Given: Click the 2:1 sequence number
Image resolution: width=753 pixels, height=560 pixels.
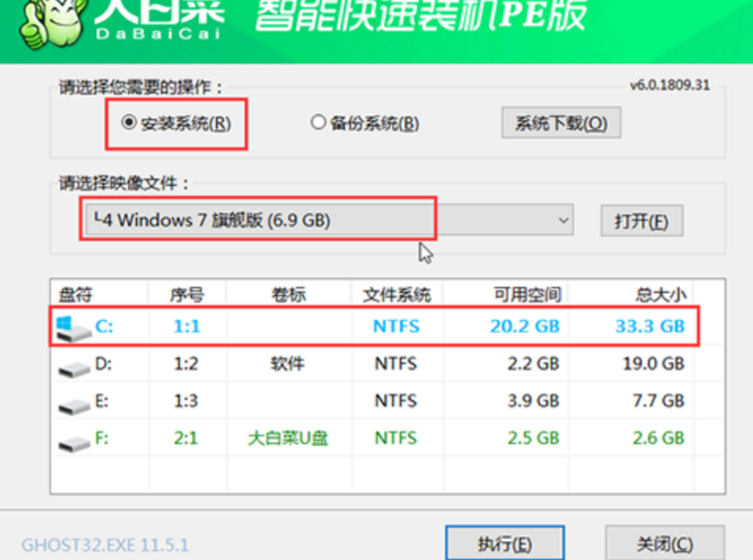Looking at the screenshot, I should click(186, 437).
